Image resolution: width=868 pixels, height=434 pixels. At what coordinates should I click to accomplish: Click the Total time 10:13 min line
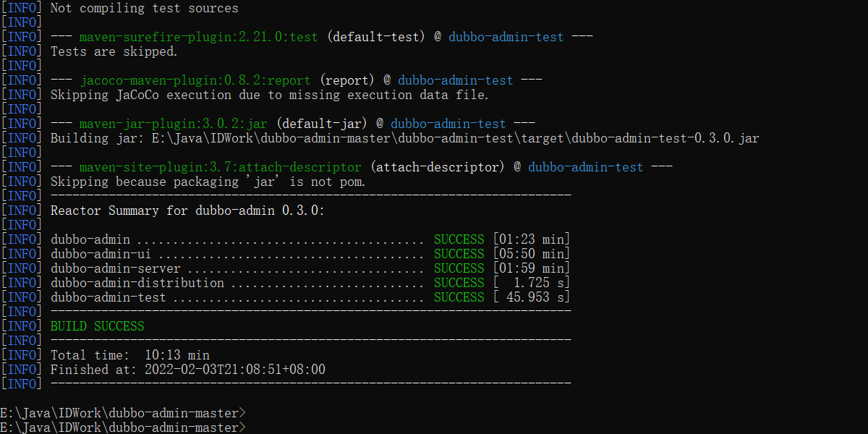pos(129,355)
